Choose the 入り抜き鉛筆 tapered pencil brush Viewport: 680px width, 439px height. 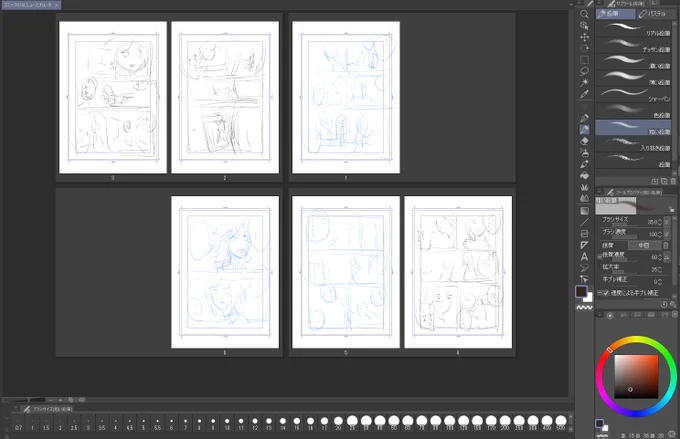(633, 144)
